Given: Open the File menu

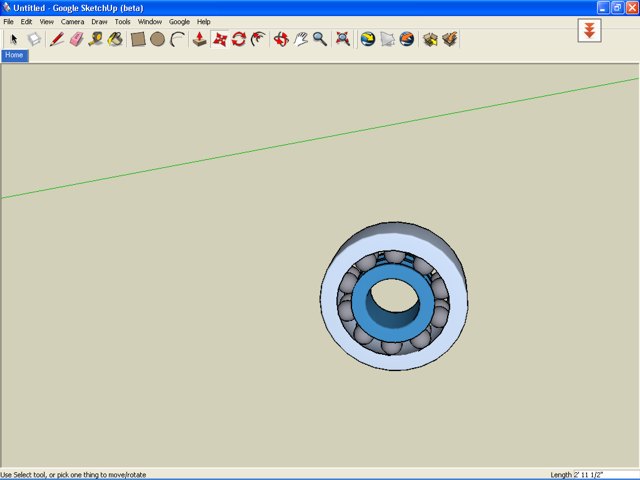Looking at the screenshot, I should [x=8, y=22].
